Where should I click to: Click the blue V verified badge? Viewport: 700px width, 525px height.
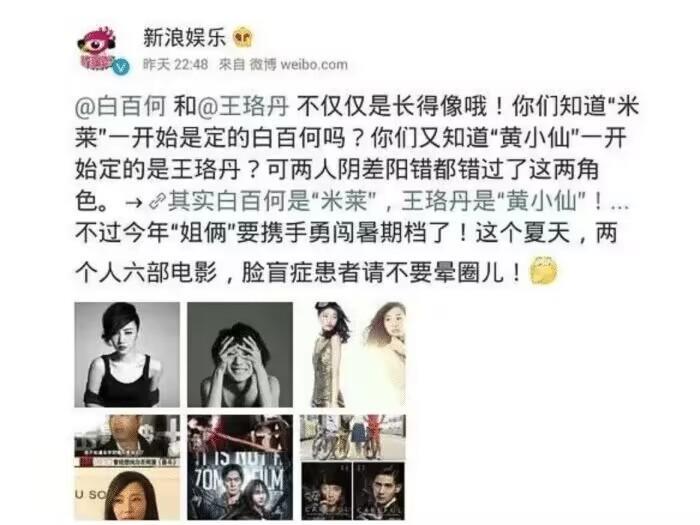coord(121,67)
